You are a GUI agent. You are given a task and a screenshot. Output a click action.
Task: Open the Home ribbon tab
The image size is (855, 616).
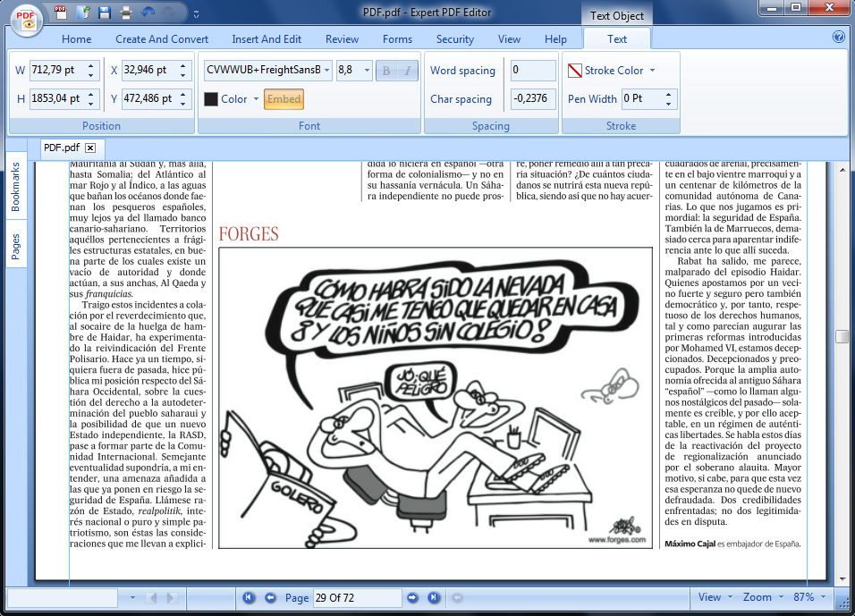click(76, 39)
